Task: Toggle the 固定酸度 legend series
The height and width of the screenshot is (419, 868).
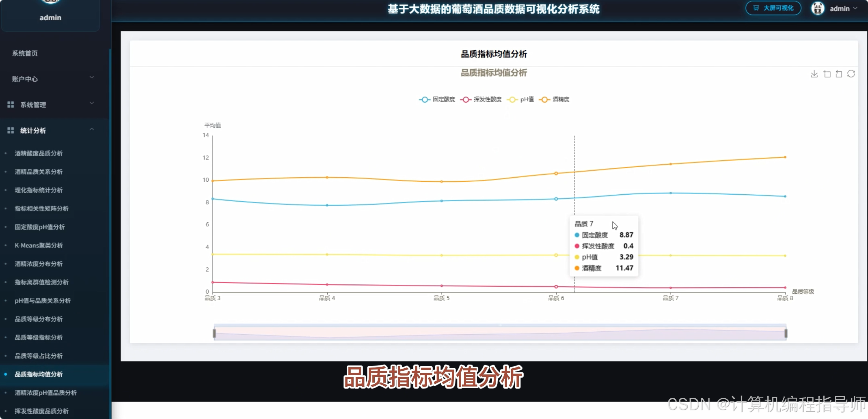Action: (437, 99)
